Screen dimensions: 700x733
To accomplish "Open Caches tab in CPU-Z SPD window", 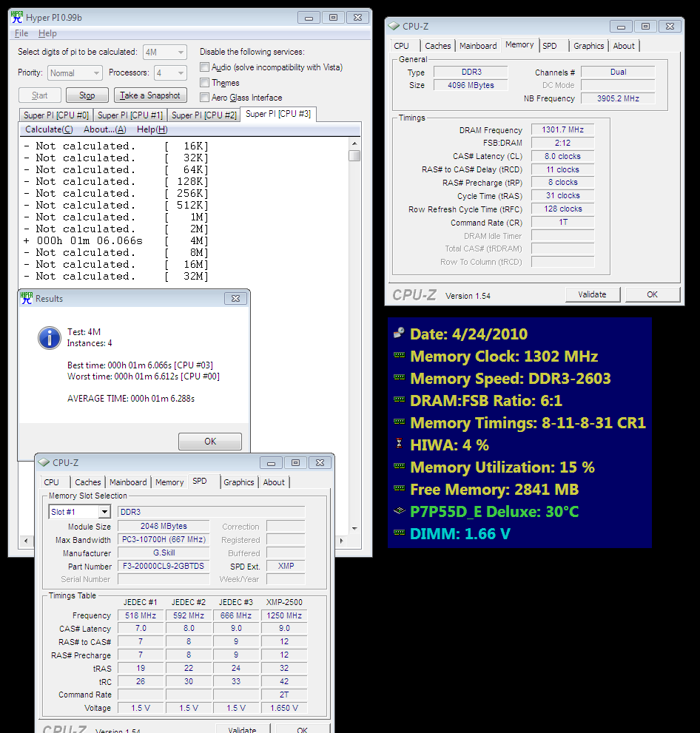I will 88,482.
